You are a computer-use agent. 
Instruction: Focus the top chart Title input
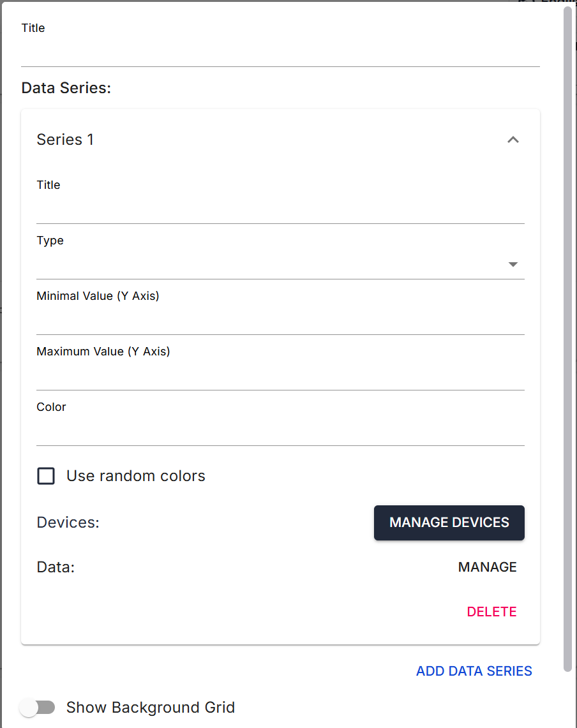[x=280, y=52]
